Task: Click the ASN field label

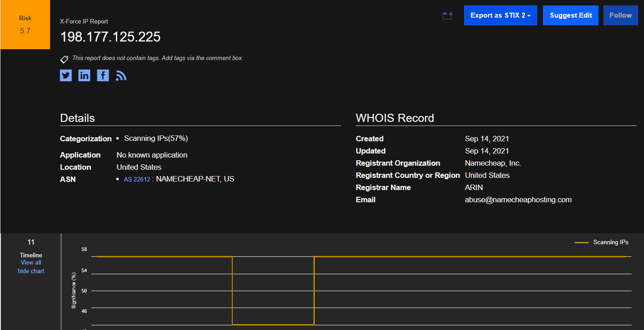Action: tap(68, 179)
